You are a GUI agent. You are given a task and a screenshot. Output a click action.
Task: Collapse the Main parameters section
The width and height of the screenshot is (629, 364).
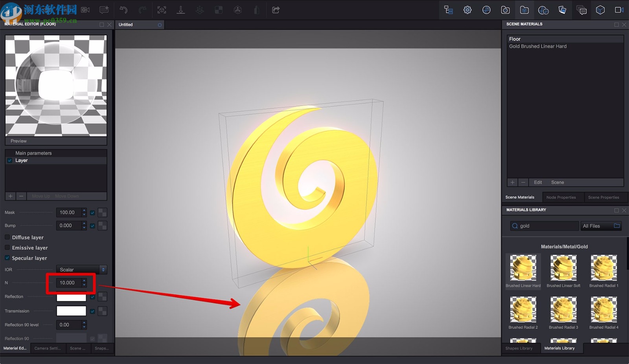click(x=33, y=153)
